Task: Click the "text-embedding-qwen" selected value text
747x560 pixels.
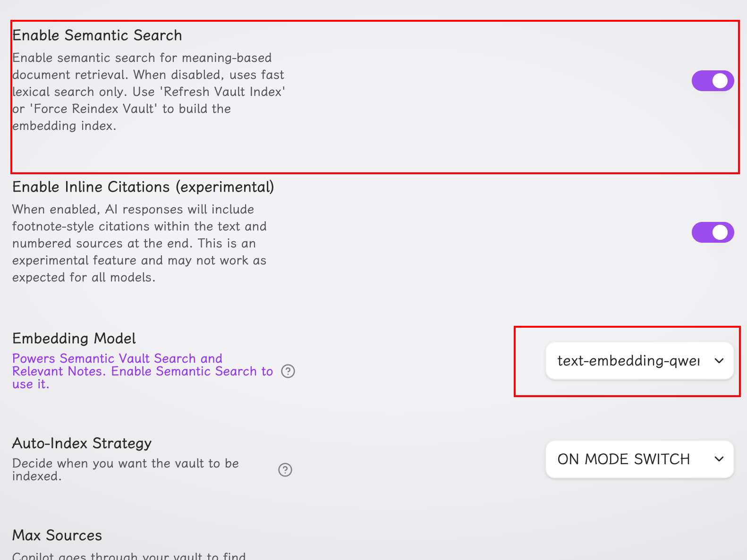Action: (x=628, y=361)
